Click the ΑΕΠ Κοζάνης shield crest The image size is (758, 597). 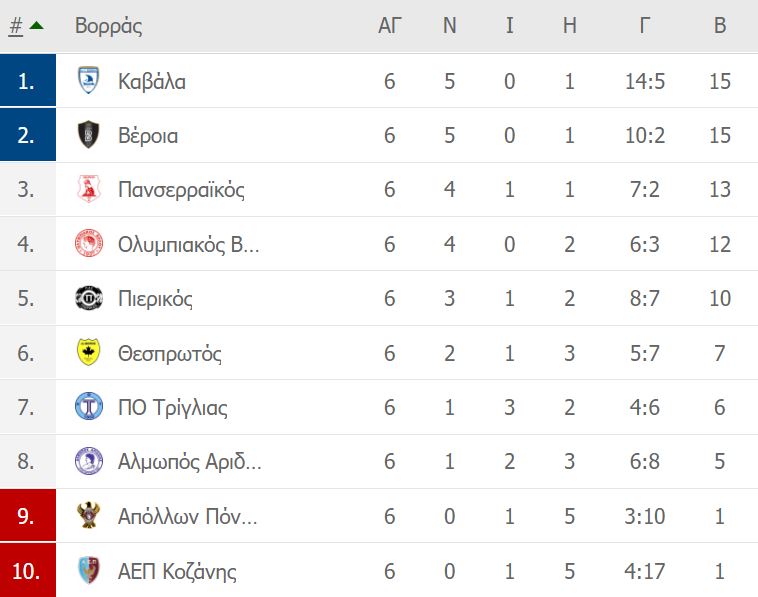88,570
